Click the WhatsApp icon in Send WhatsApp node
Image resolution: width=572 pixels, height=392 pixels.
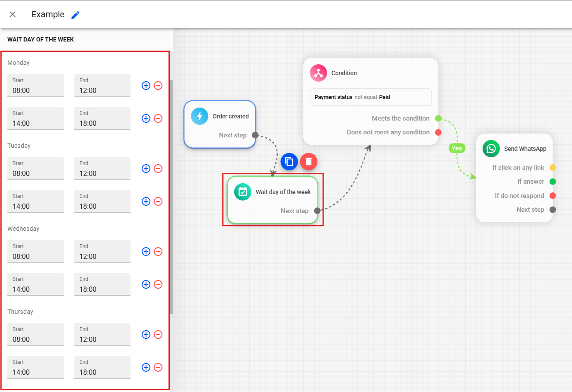click(491, 149)
